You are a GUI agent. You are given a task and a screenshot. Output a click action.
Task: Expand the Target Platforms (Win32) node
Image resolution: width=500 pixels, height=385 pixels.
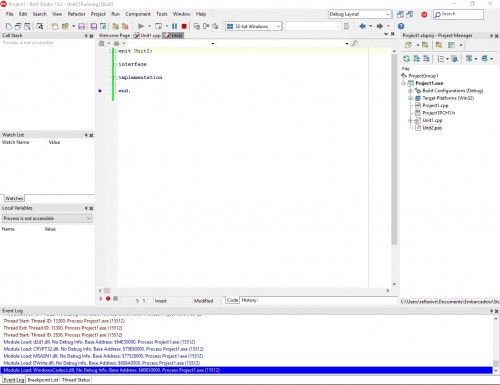pyautogui.click(x=411, y=98)
